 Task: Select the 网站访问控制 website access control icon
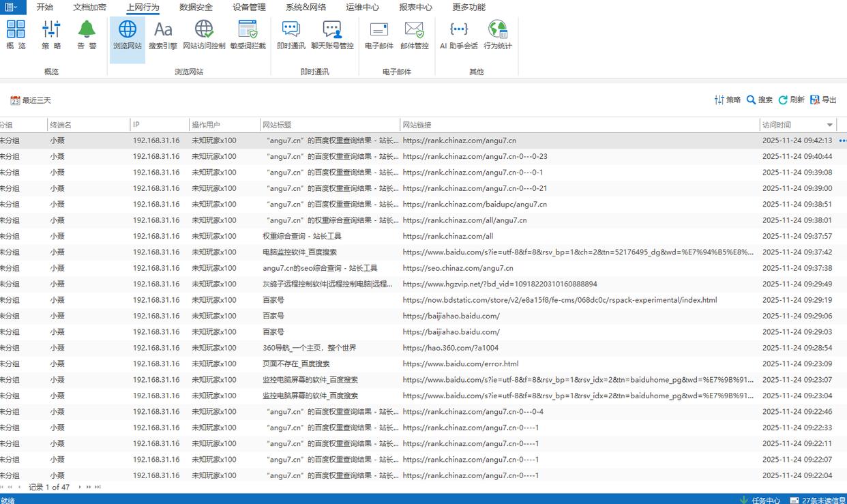(204, 35)
